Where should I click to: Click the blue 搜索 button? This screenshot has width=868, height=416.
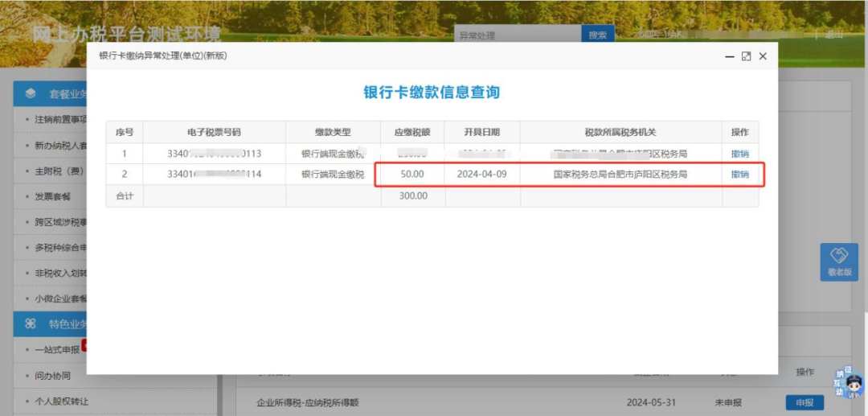597,35
